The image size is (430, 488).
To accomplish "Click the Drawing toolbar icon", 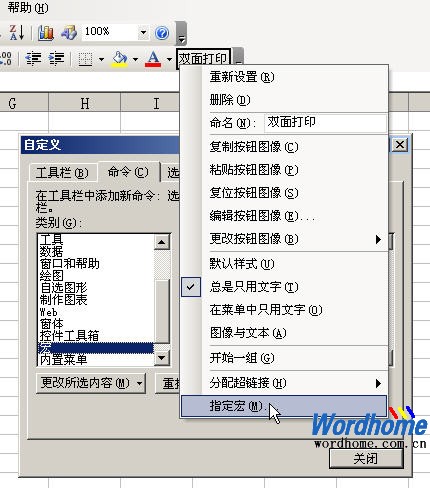I will [x=69, y=33].
